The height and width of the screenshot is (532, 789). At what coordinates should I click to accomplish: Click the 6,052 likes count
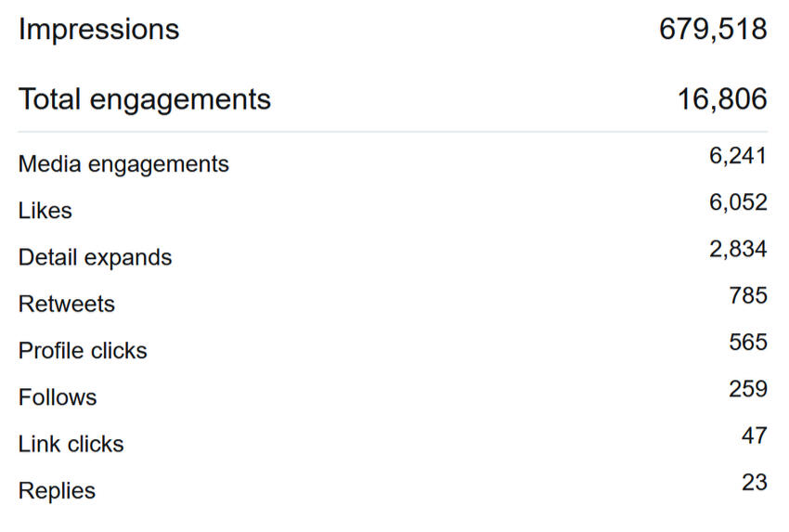pos(738,202)
